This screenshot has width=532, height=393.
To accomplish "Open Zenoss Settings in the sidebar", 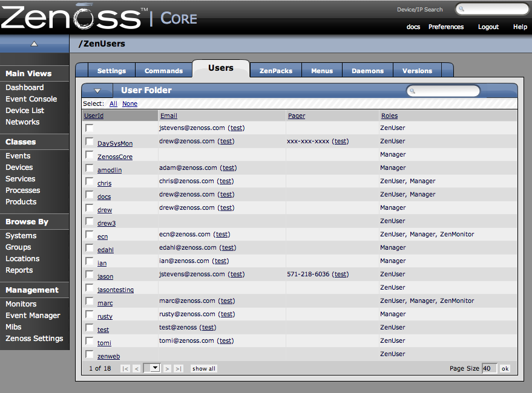I will (34, 339).
